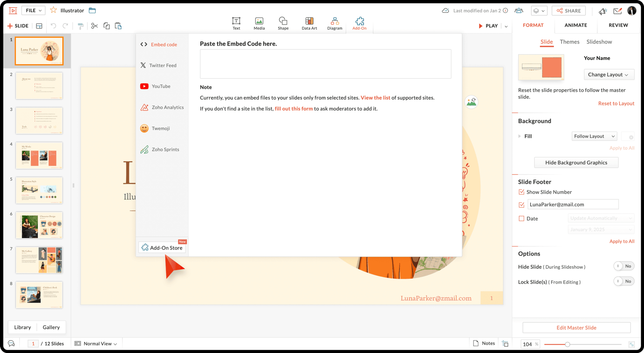Paste using the clipboard icon

click(118, 26)
